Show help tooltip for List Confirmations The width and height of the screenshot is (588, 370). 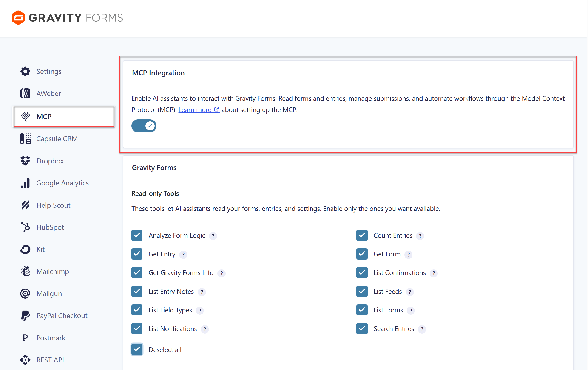434,273
